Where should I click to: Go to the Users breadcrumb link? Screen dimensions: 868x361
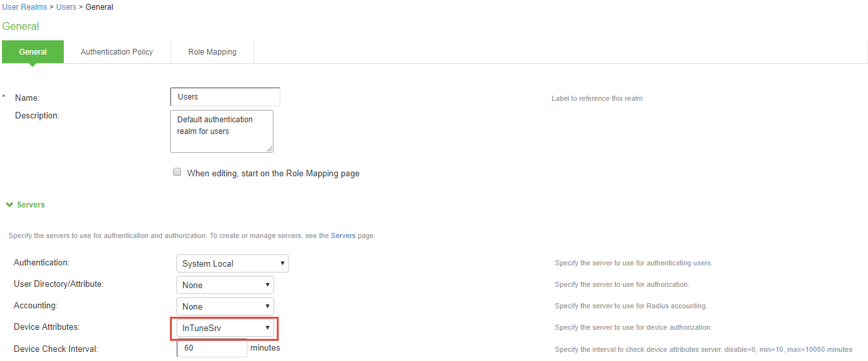pos(66,7)
